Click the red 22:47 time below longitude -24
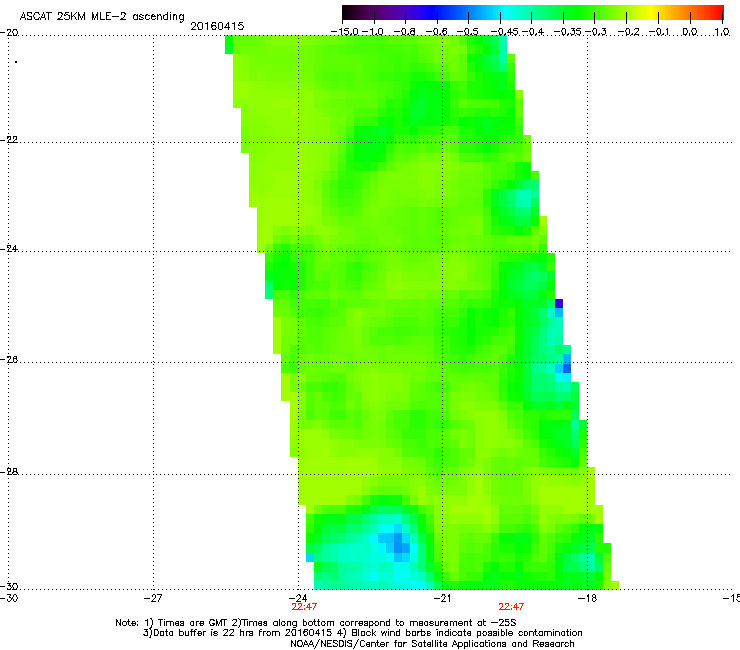The image size is (740, 650). pyautogui.click(x=304, y=607)
